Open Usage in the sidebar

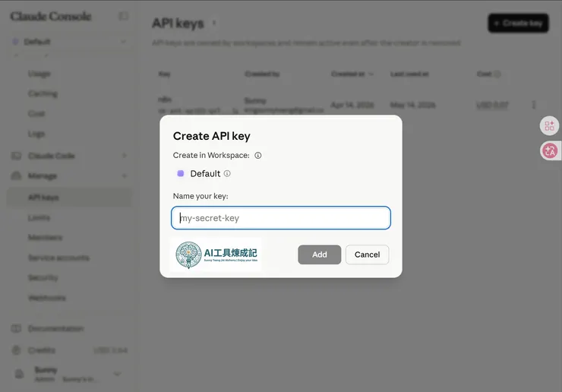[x=39, y=74]
